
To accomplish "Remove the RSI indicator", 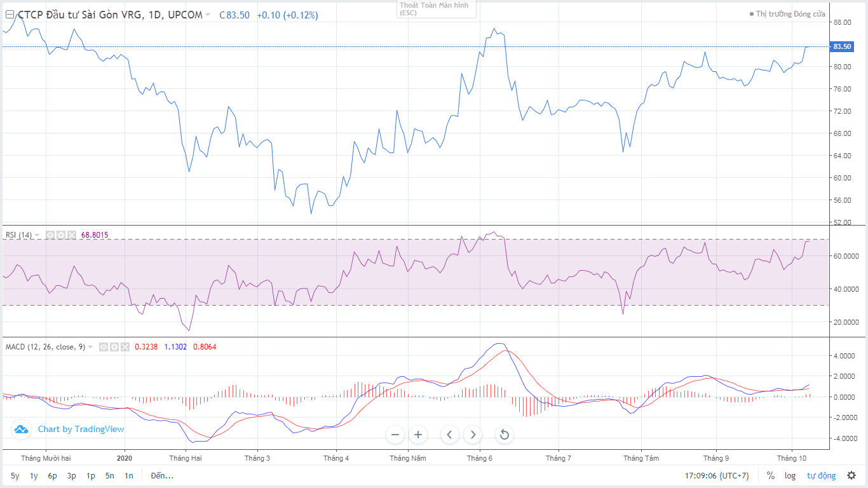I will [x=72, y=235].
